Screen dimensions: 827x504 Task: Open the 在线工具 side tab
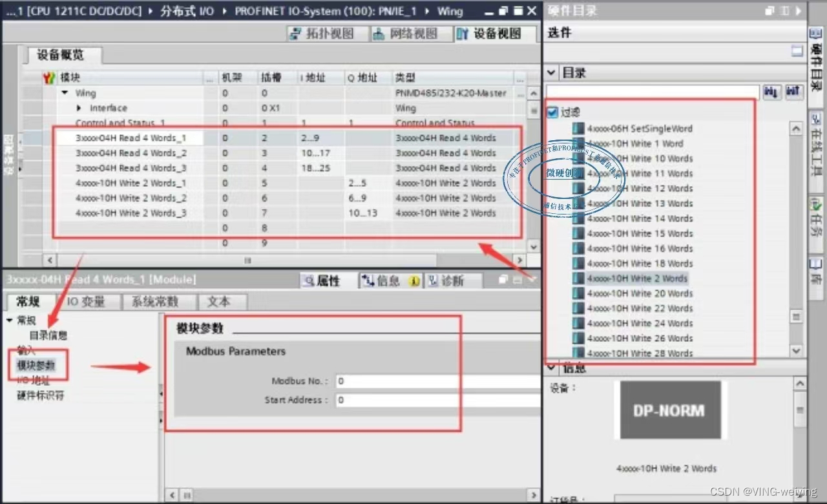point(817,151)
